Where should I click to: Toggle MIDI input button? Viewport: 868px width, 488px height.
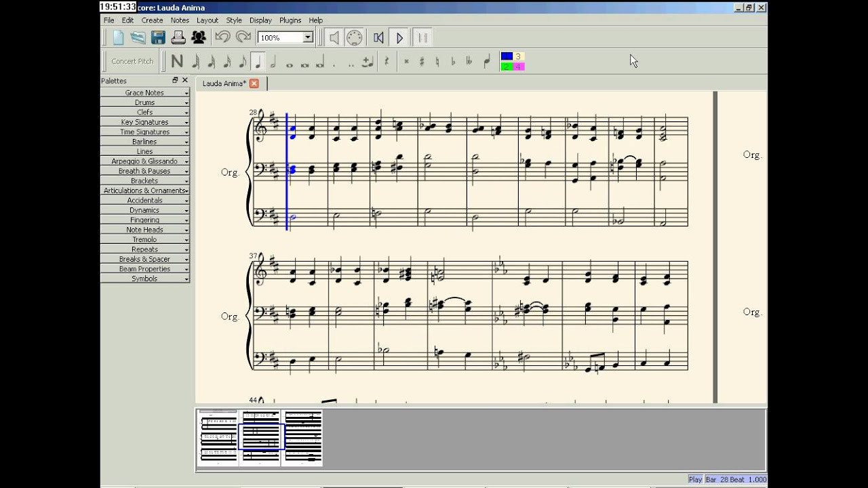tap(354, 38)
